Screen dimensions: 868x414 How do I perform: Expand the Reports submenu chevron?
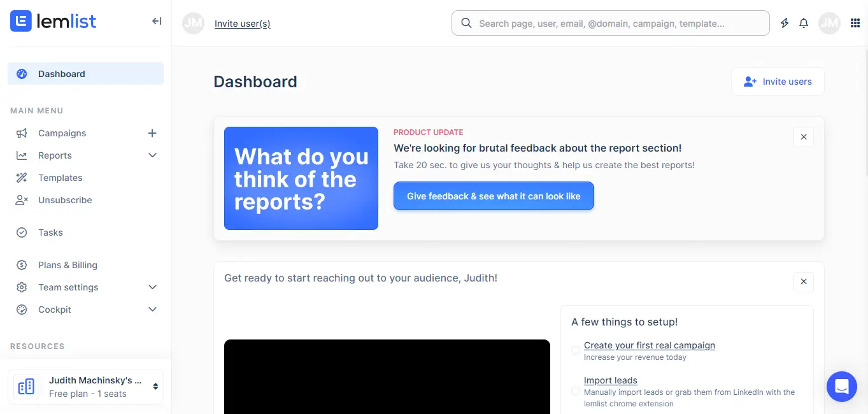(x=152, y=155)
